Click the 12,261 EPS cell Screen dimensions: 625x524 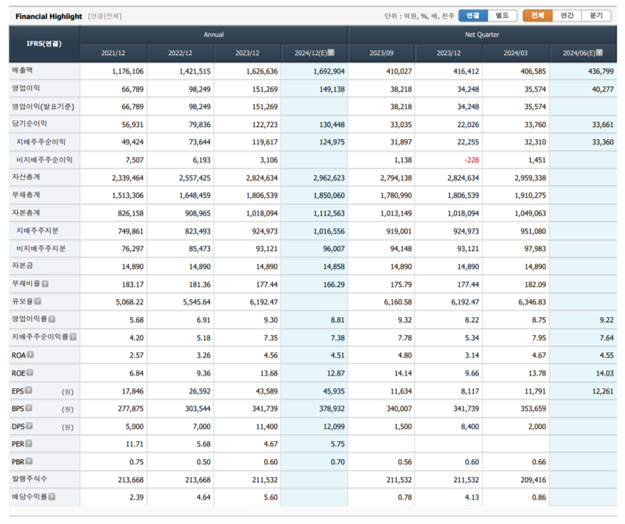[x=583, y=391]
